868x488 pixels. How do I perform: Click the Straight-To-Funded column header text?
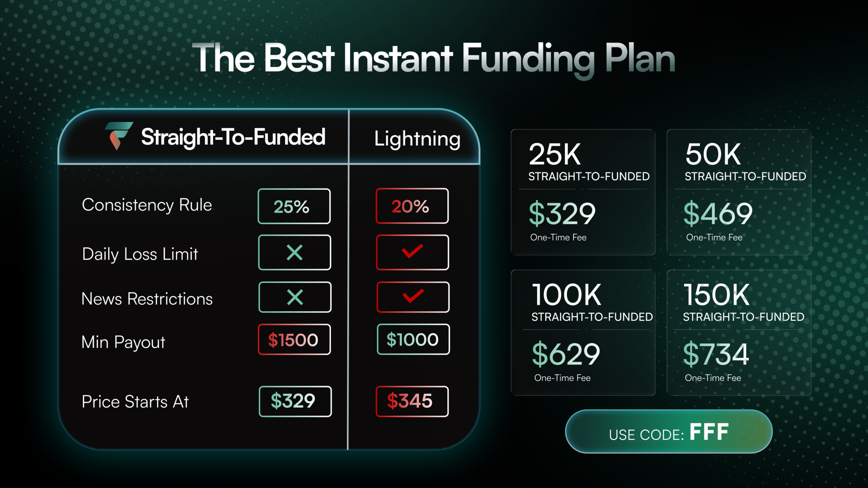pos(233,137)
